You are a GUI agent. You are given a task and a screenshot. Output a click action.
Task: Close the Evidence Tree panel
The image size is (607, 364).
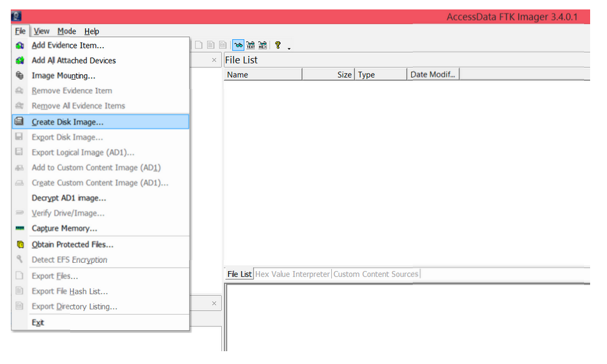214,60
